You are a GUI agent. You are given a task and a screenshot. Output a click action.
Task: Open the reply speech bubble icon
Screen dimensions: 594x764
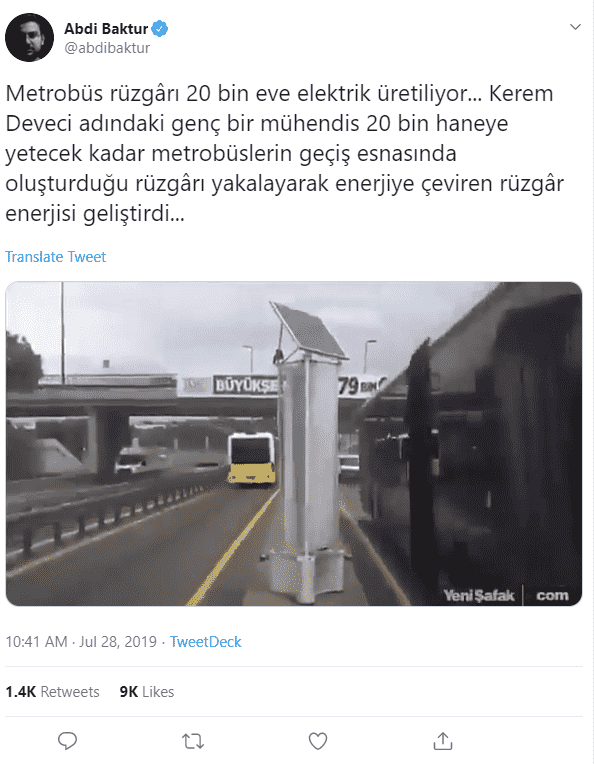coord(67,741)
